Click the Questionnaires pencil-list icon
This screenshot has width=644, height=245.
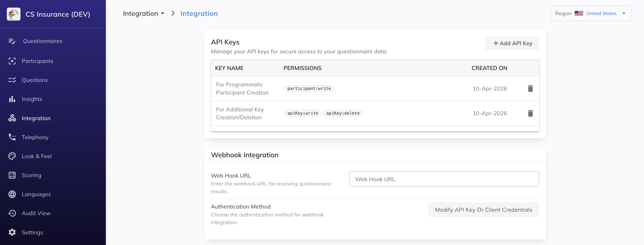click(12, 41)
